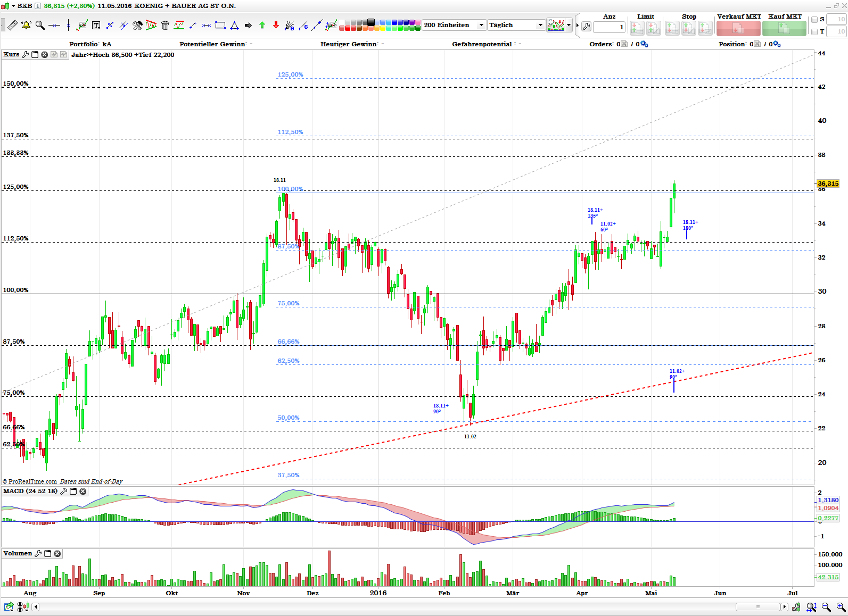This screenshot has height=616, width=848.
Task: Click the first Limit order button
Action: 637,28
